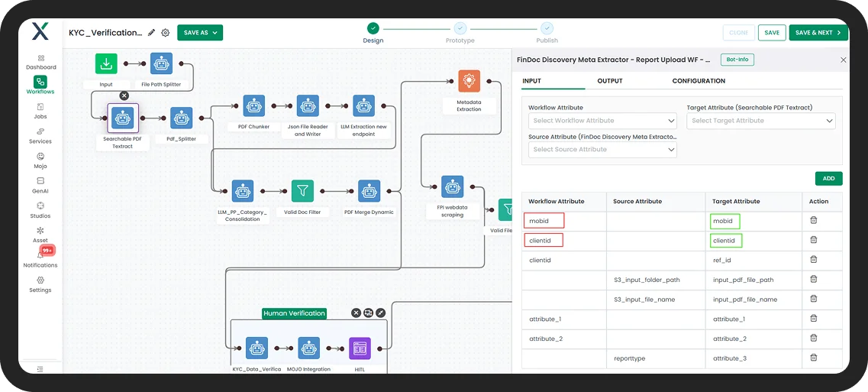The image size is (868, 392).
Task: Open Services in the sidebar
Action: (x=40, y=136)
